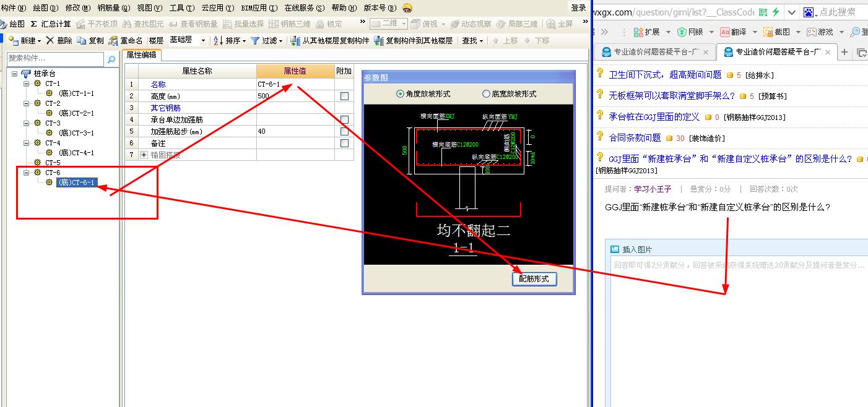868x407 pixels.
Task: Click the 钢筋三维 toolbar icon
Action: click(273, 24)
